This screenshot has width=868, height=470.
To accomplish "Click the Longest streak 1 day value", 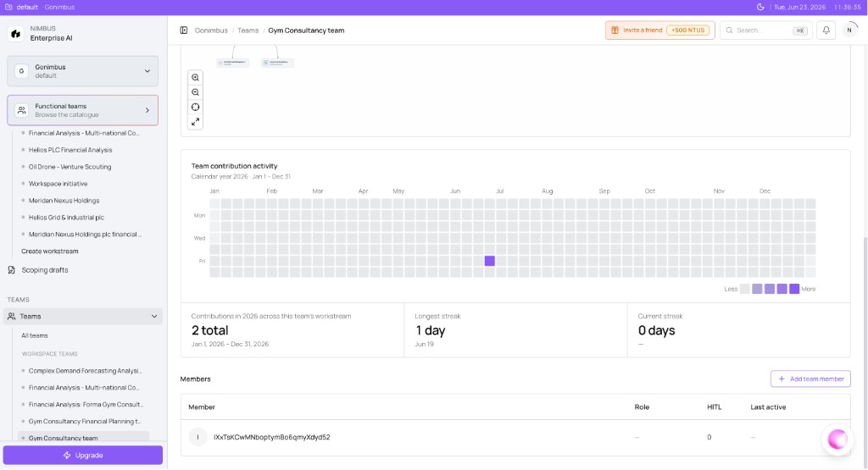I will [430, 330].
